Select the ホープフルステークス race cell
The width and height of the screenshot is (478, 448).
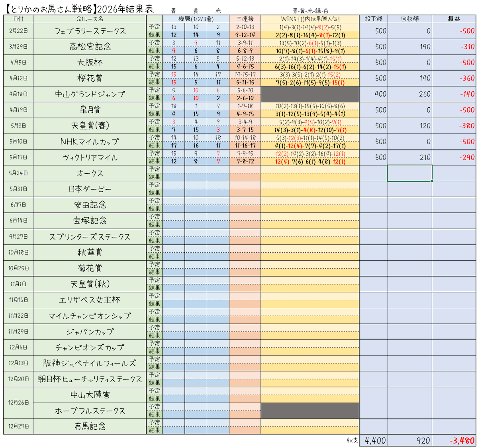90,411
